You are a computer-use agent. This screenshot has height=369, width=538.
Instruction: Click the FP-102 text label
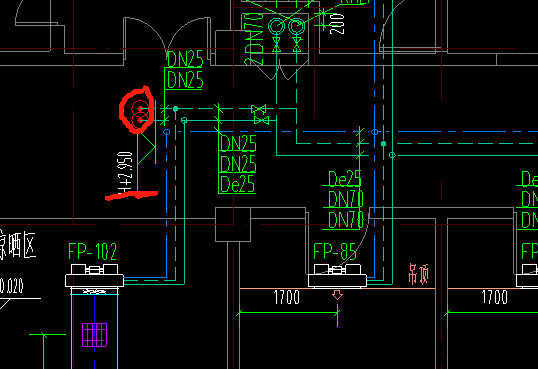click(93, 252)
